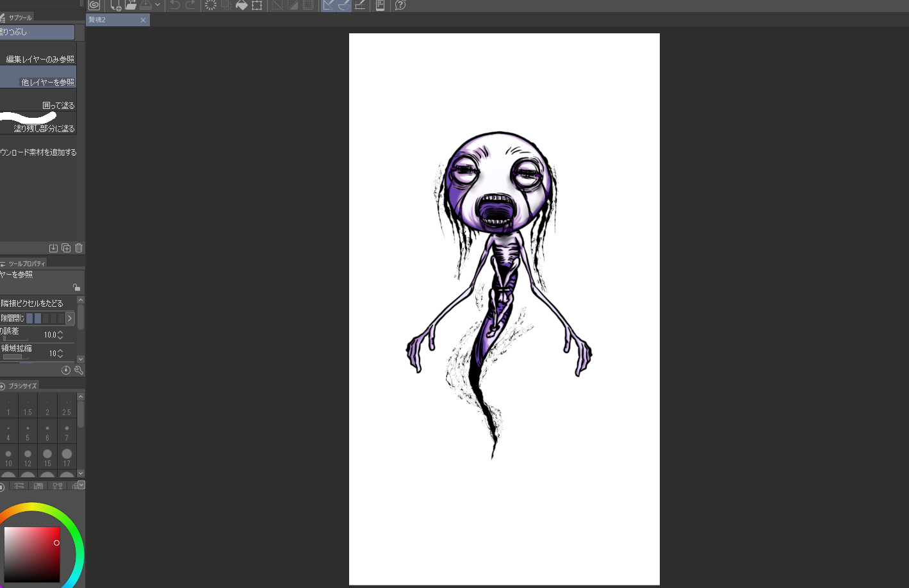Toggle snap to ruler icon

pos(329,5)
